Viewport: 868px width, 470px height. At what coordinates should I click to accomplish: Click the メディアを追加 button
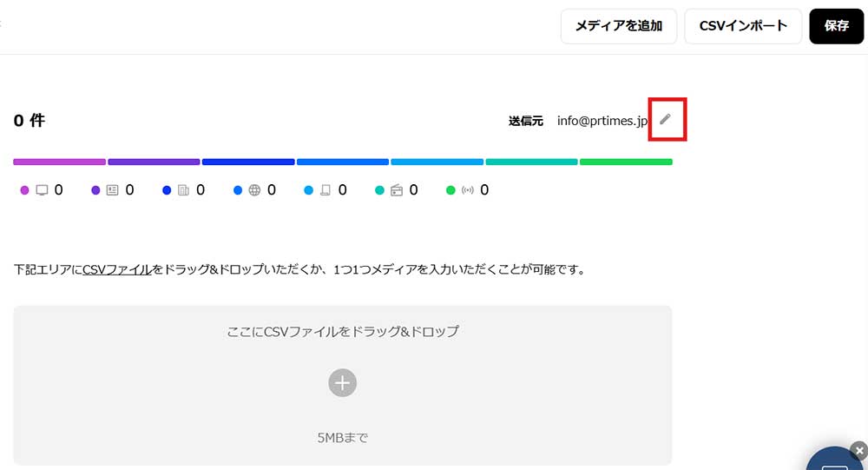click(619, 26)
